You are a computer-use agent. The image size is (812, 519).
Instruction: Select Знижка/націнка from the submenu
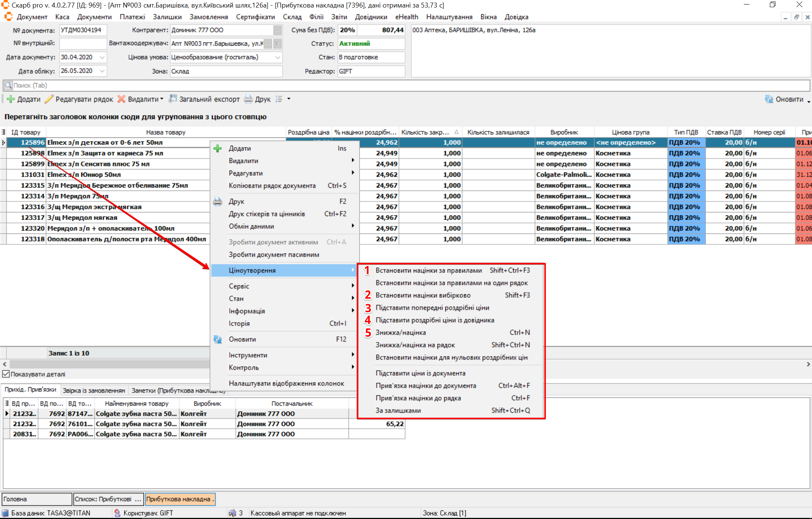[x=401, y=333]
